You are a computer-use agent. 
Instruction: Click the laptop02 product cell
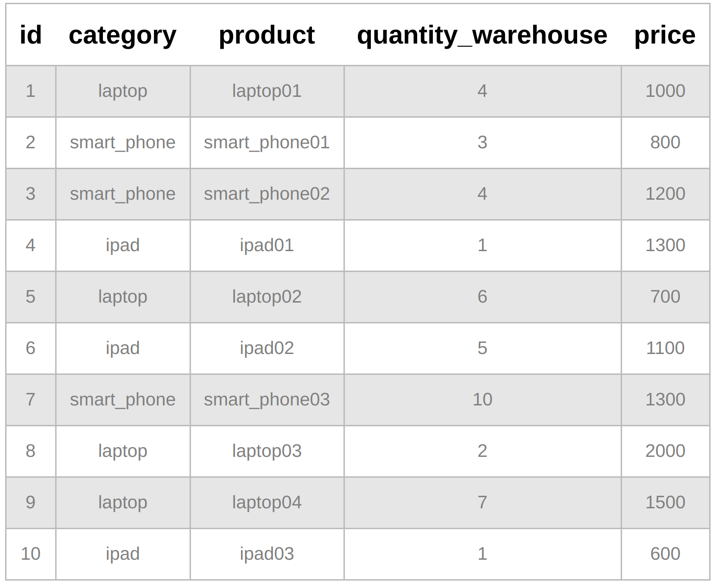tap(267, 297)
